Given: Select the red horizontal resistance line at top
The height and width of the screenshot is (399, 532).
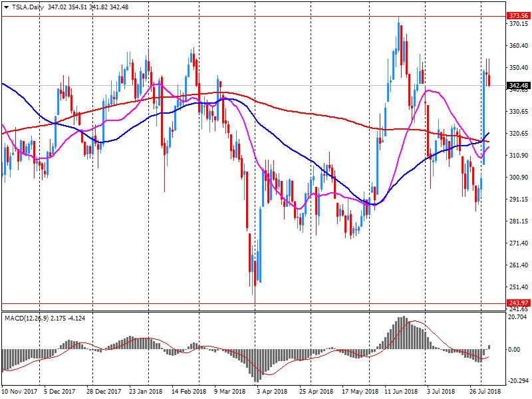Looking at the screenshot, I should [x=199, y=15].
